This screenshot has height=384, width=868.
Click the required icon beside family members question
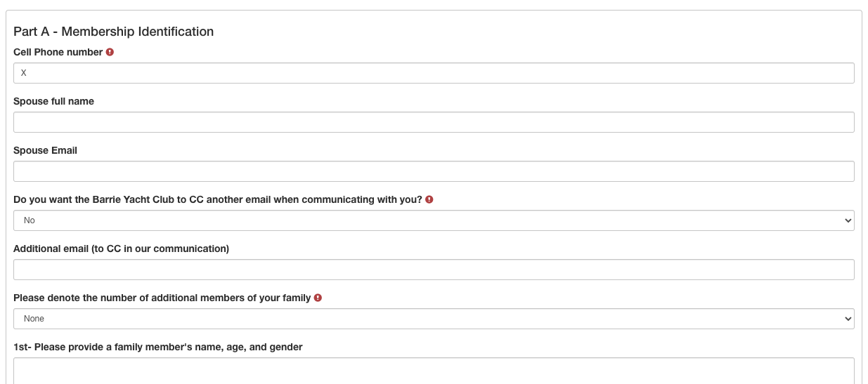point(318,298)
